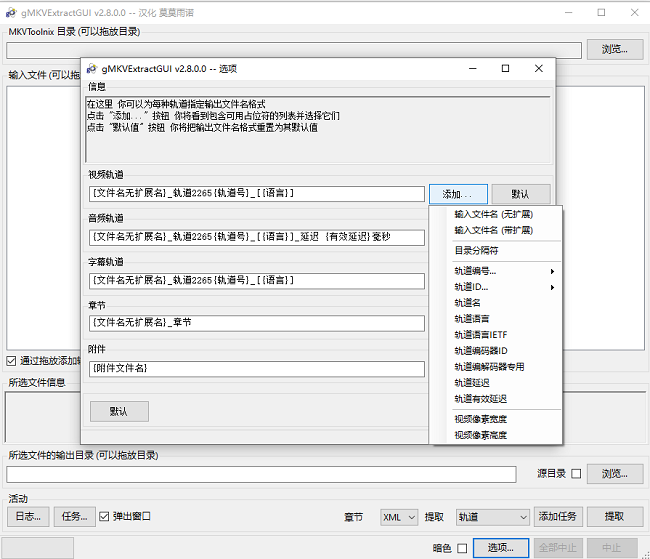
Task: Maximize the options dialog window
Action: [505, 69]
